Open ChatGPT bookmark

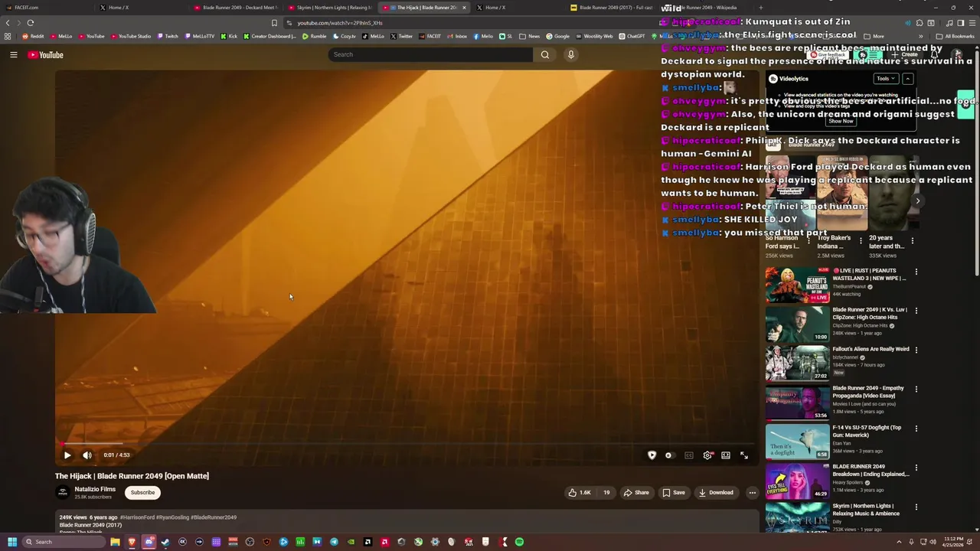pyautogui.click(x=632, y=36)
